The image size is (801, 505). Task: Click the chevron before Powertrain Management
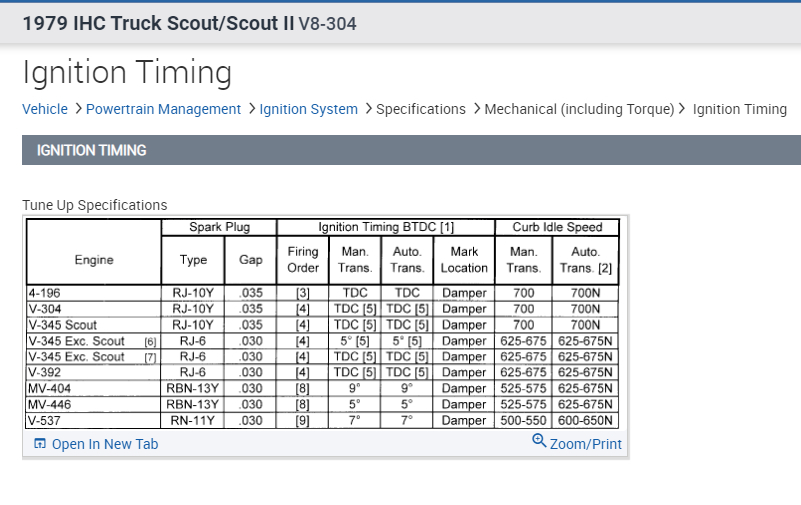[78, 109]
